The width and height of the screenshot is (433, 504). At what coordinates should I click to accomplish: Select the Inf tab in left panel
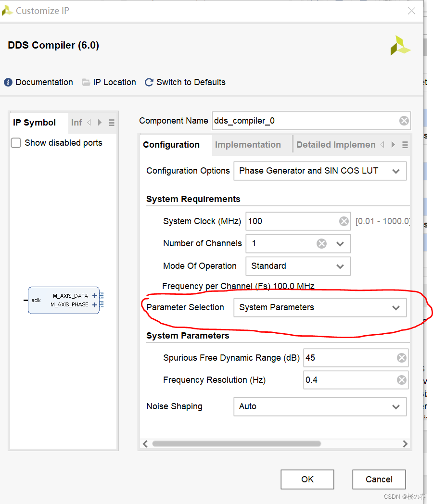[x=76, y=123]
